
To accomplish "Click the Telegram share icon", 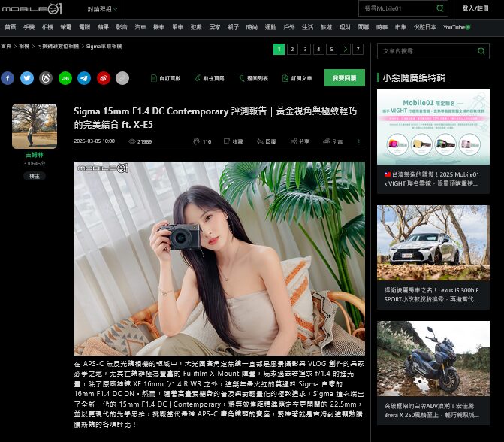I will point(84,78).
